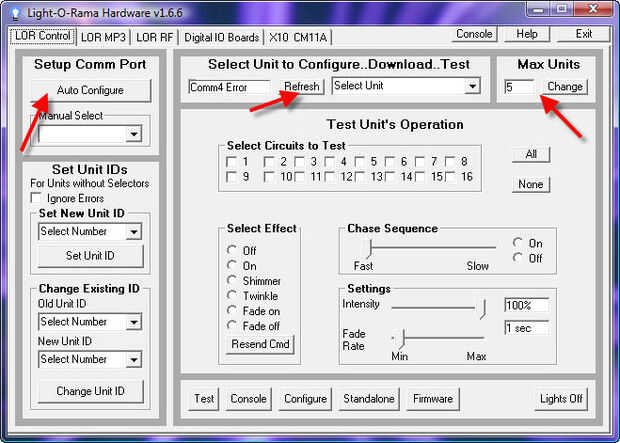Click the Fade Rate slider handle
This screenshot has height=443, width=620.
tap(403, 338)
